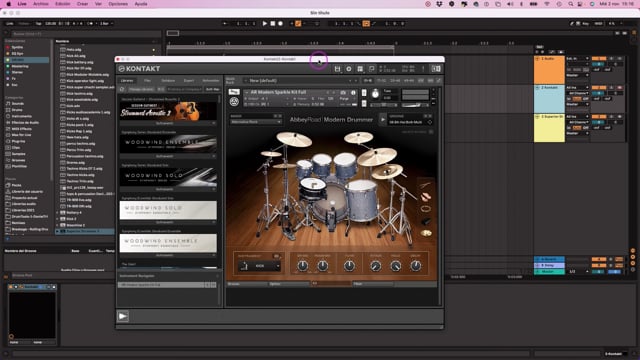Click the Tune knob in instrument header
Screen dimensions: 640x360
click(x=375, y=94)
